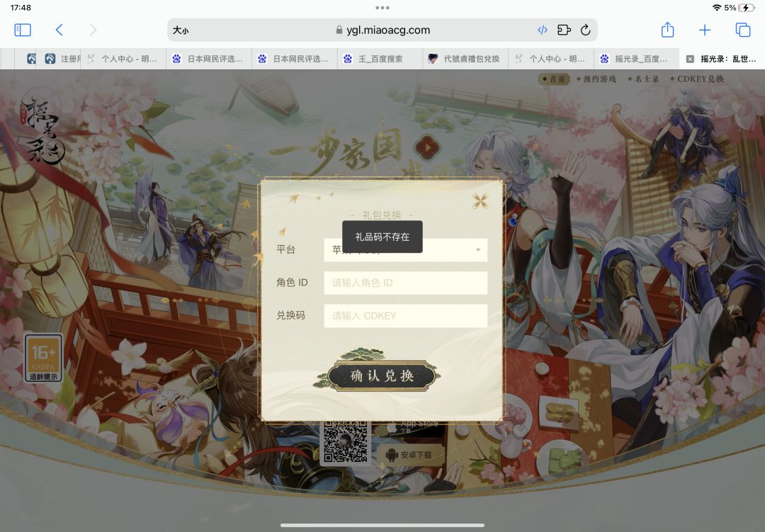
Task: Add a new tab with plus
Action: pos(705,30)
